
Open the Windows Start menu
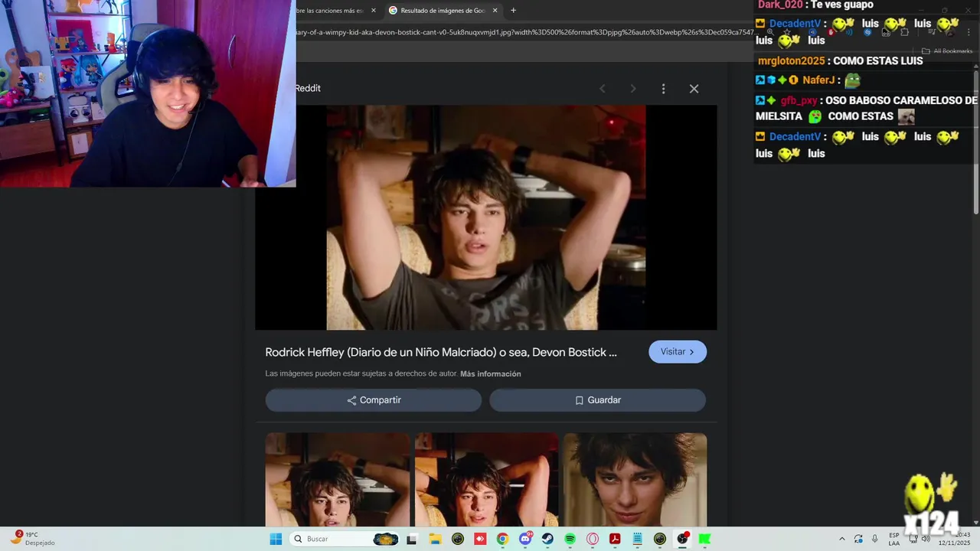(276, 539)
